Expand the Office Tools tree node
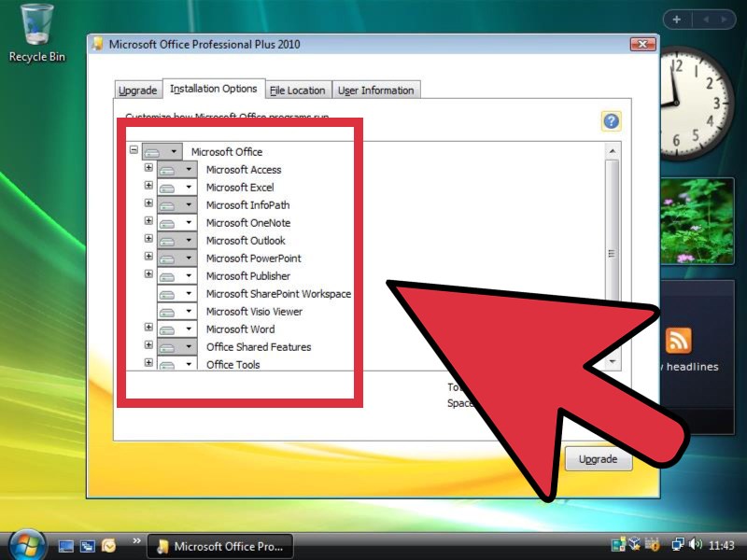 (148, 362)
